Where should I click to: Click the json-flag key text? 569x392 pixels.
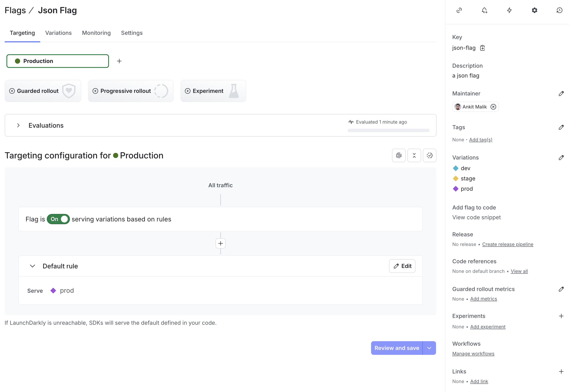pyautogui.click(x=464, y=48)
